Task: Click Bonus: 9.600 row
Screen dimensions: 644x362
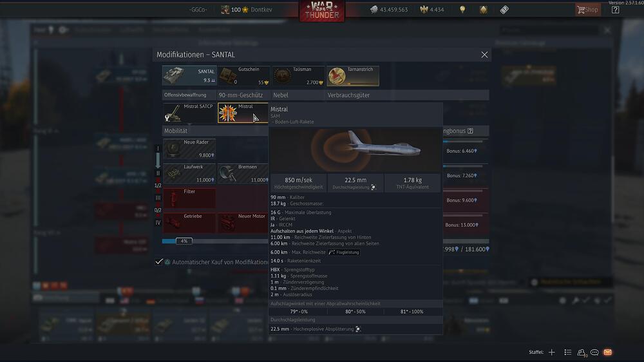Action: pos(462,200)
